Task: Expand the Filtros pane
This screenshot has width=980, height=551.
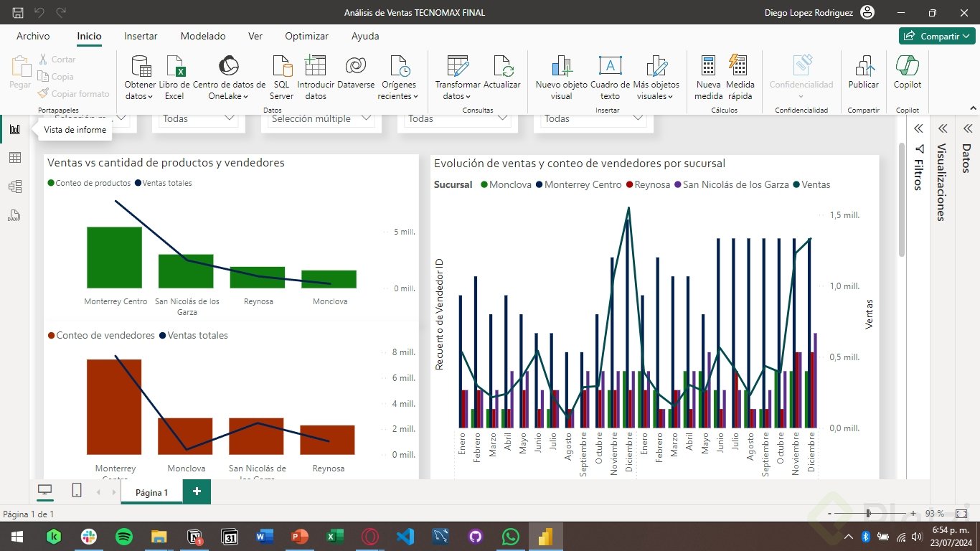Action: (918, 128)
